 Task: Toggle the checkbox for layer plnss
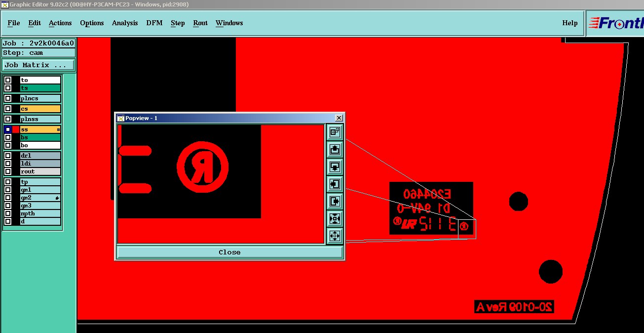8,119
